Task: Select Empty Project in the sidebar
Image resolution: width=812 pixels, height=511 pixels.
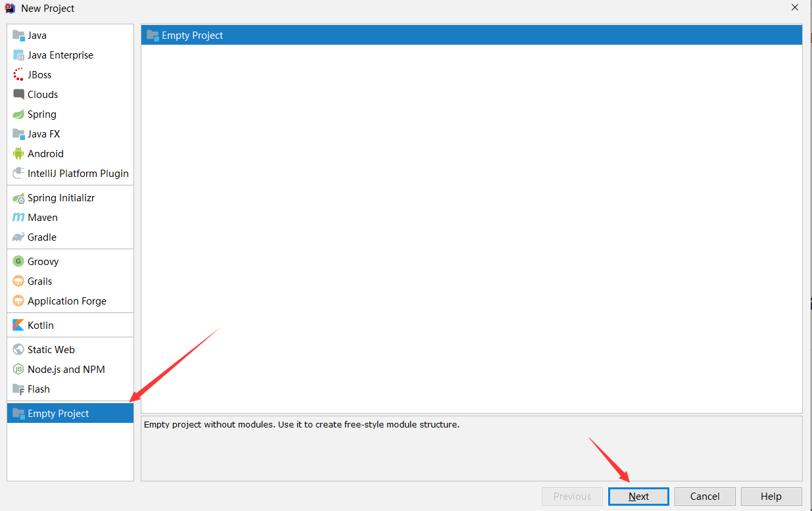Action: [x=70, y=414]
